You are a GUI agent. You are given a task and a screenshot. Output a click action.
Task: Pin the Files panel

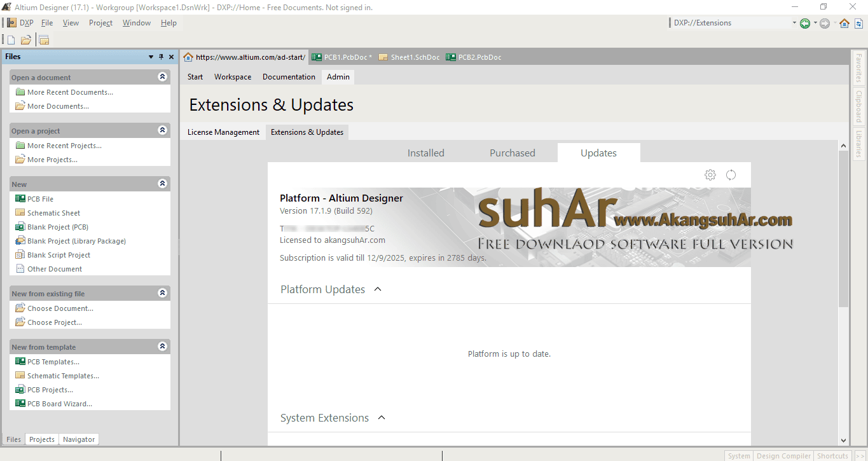point(161,57)
